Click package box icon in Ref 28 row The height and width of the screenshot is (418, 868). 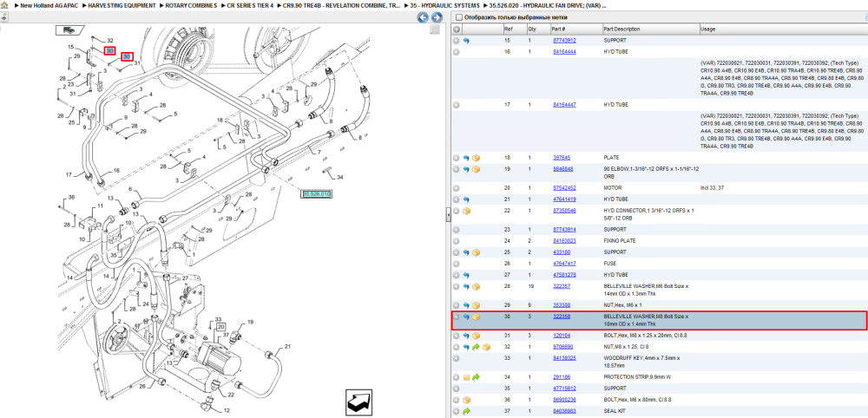[x=476, y=286]
